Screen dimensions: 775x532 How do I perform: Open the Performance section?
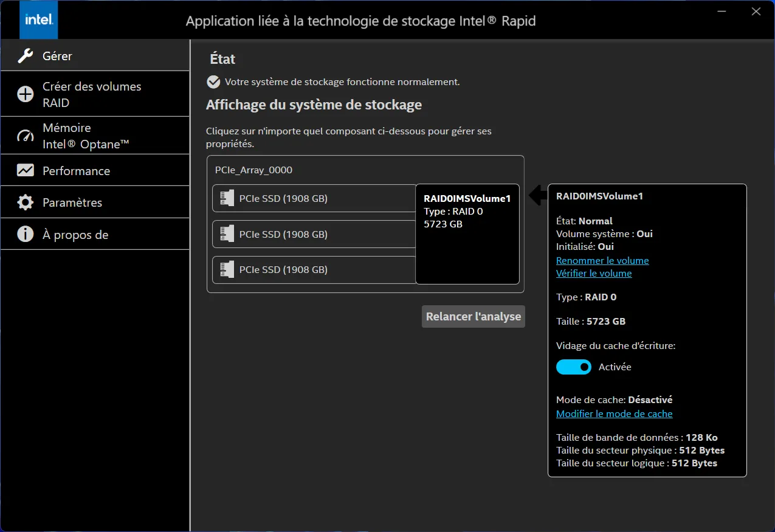coord(76,171)
